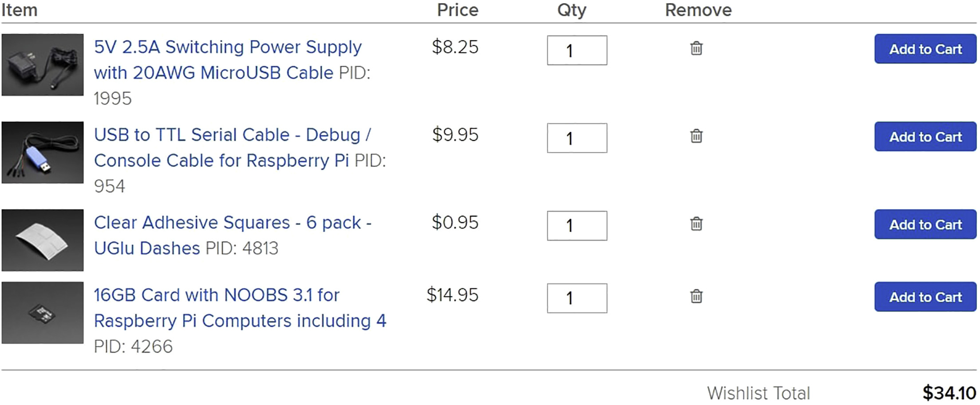Add Clear Adhesive Squares to cart

[x=925, y=224]
